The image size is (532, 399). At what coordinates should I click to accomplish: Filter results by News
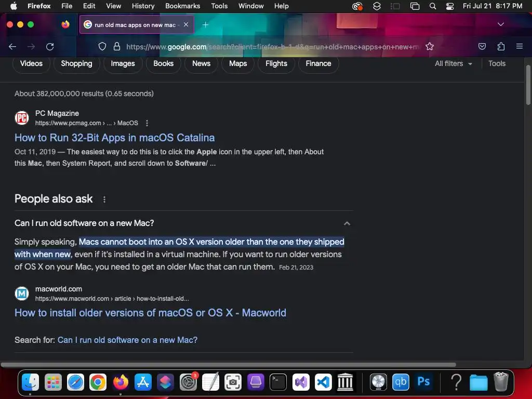pyautogui.click(x=201, y=63)
